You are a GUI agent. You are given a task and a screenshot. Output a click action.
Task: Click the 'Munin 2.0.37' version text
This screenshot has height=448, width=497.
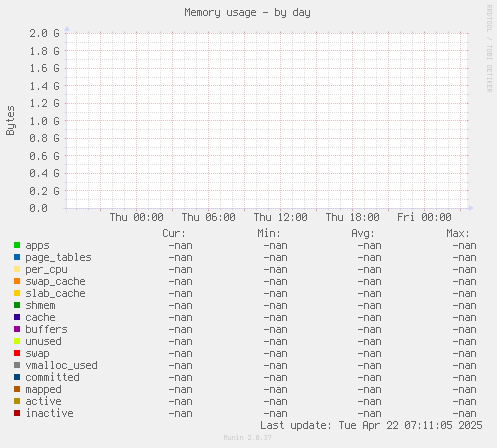click(247, 438)
